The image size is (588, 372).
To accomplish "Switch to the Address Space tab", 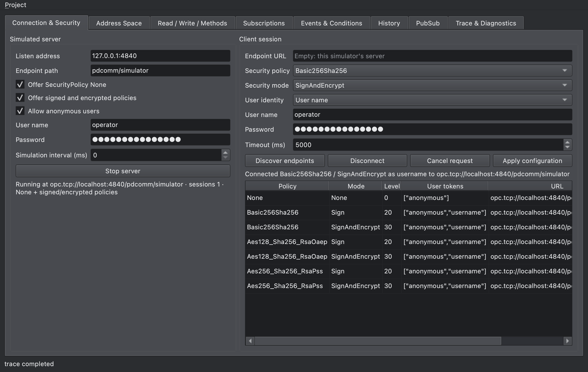I will [119, 23].
